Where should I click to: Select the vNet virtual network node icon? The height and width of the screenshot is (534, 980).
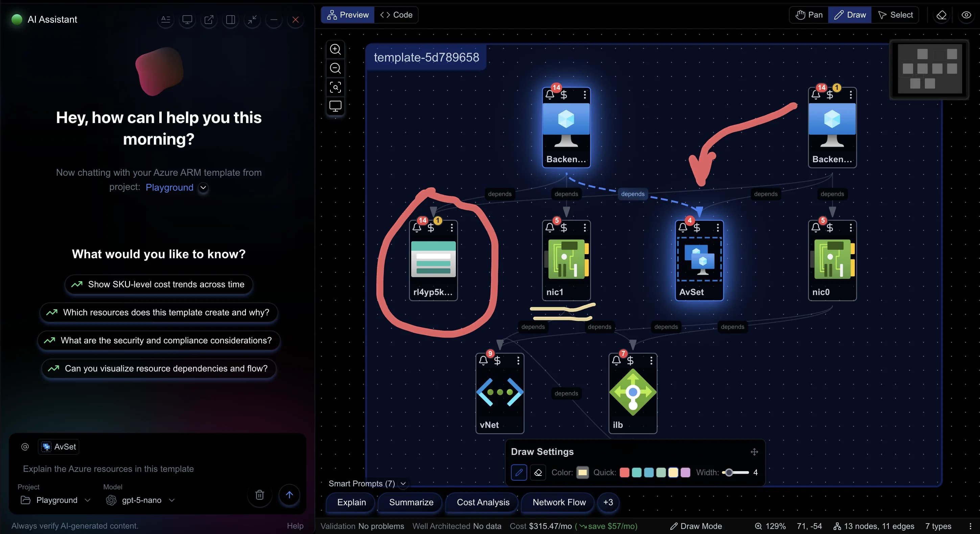click(x=500, y=392)
